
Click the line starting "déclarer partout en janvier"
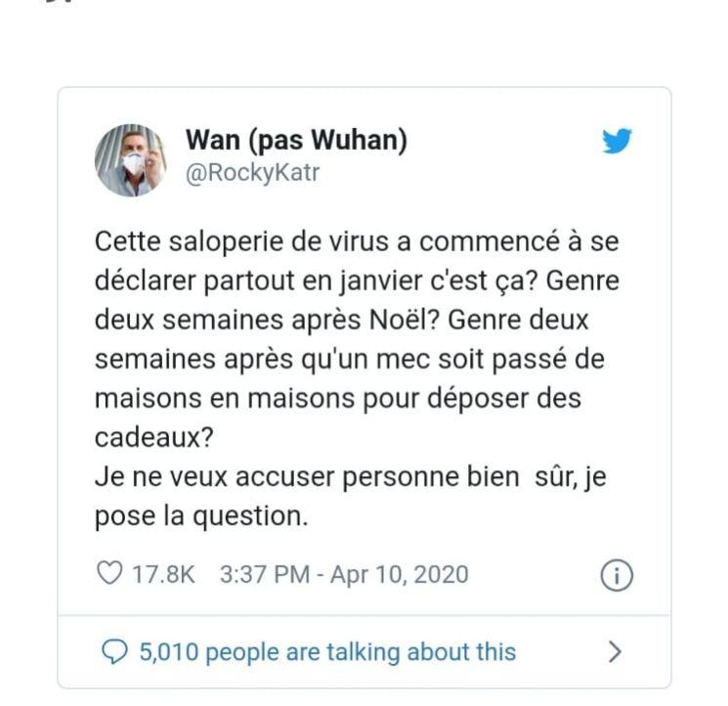coord(357,281)
